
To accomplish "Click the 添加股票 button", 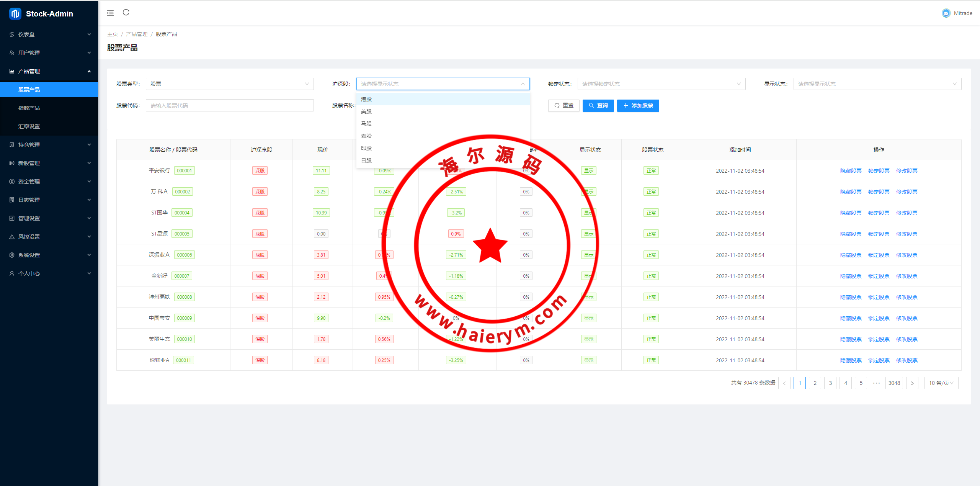I will pos(638,106).
